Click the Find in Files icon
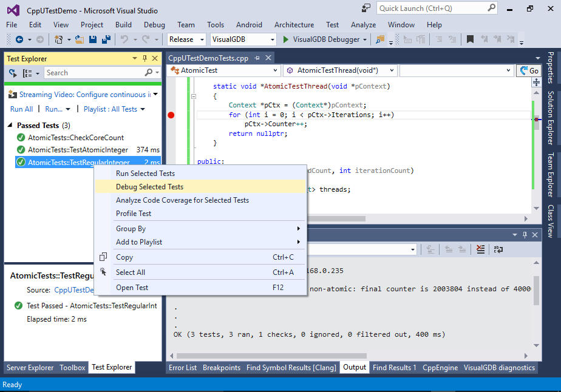This screenshot has height=392, width=561. pyautogui.click(x=380, y=39)
